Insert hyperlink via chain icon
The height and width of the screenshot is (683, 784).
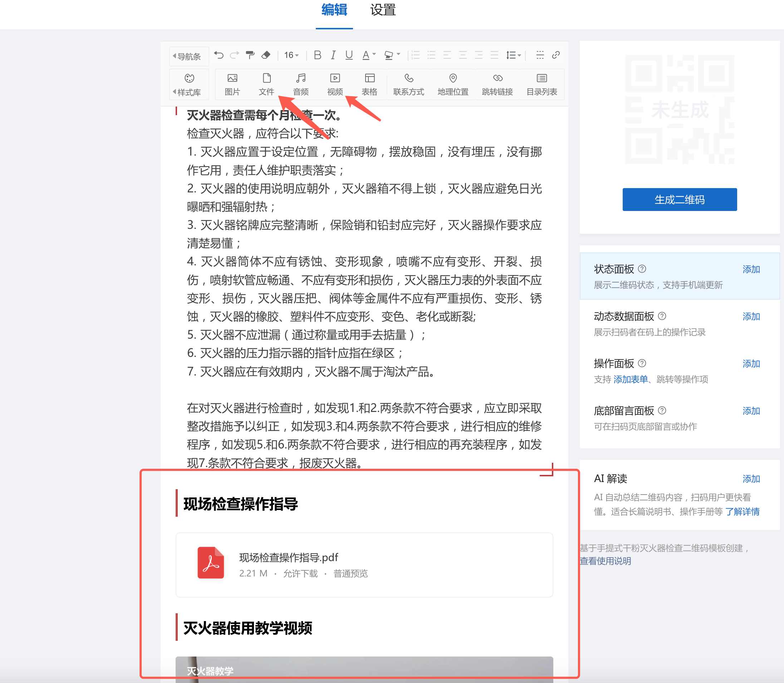[x=556, y=55]
